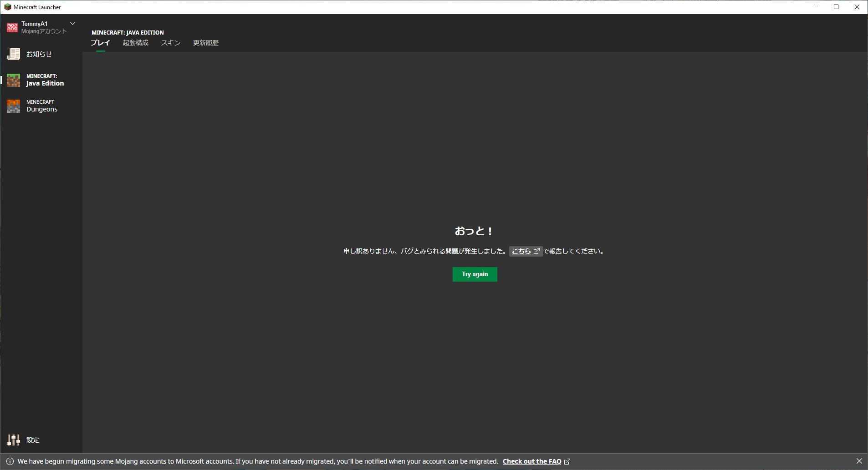Click the external link icon beside FAQ
The width and height of the screenshot is (868, 470).
(x=567, y=462)
